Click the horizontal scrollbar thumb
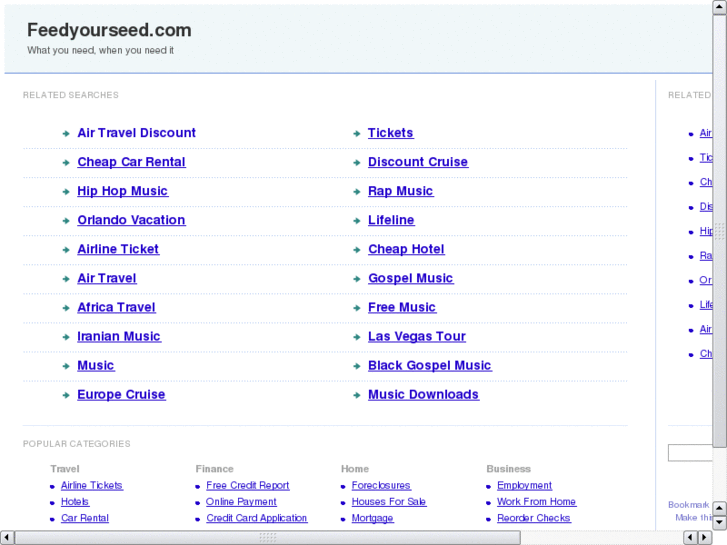Viewport: 727px width, 545px height. [268, 538]
